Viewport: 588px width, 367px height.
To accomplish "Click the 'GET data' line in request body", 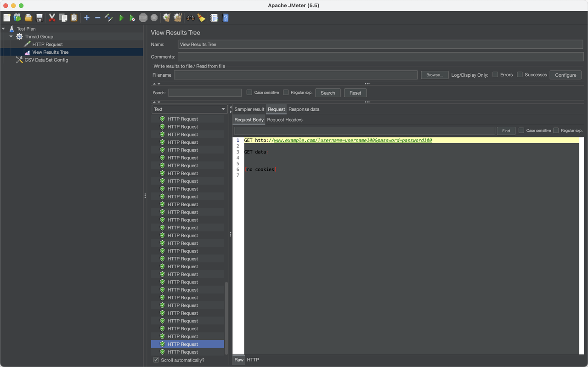I will click(x=255, y=152).
